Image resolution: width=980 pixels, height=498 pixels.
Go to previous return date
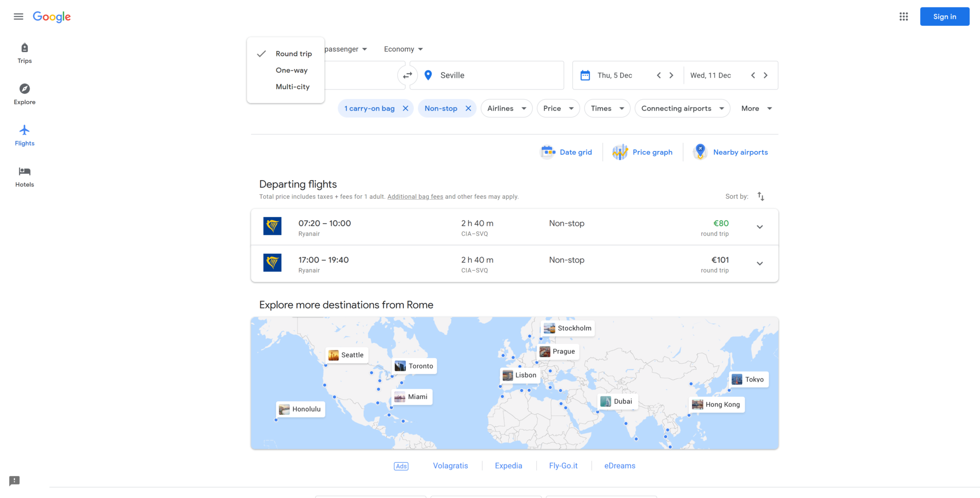753,75
